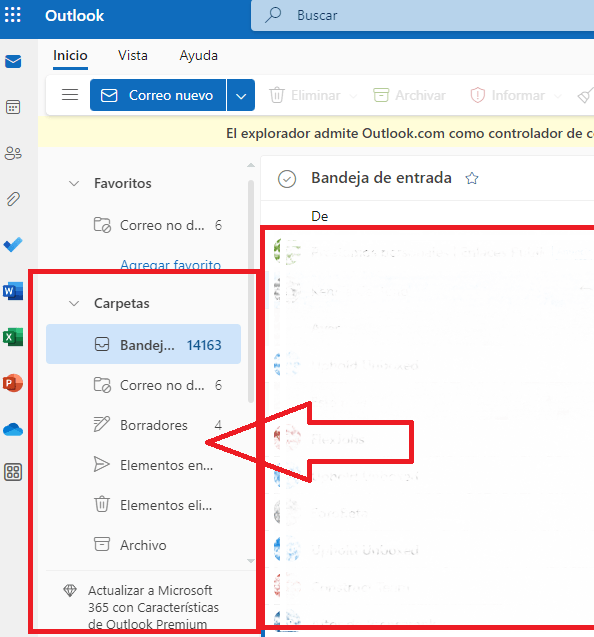Click the search magnifier icon
Image resolution: width=594 pixels, height=637 pixels.
[x=273, y=15]
